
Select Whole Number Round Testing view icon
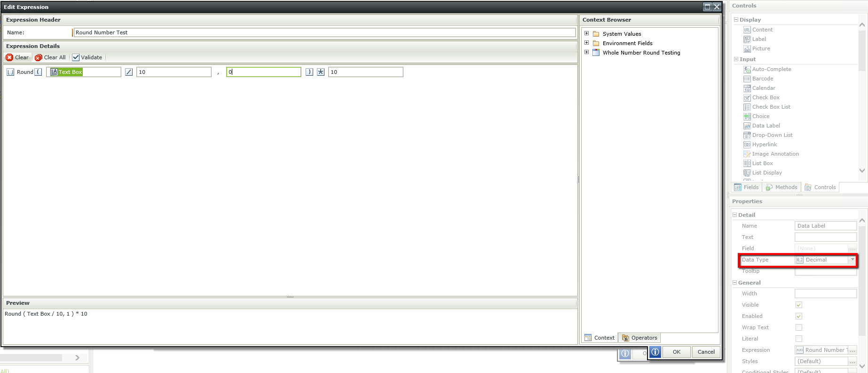pyautogui.click(x=596, y=53)
